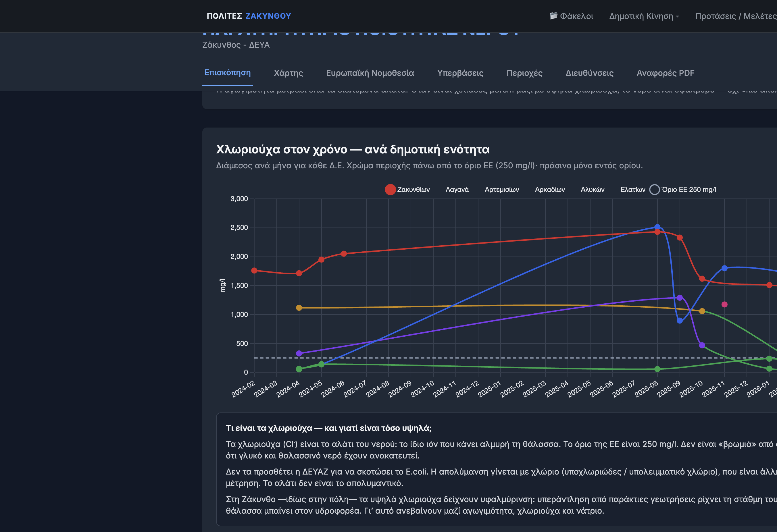Click the orange data point at 2024-04
This screenshot has height=532, width=777.
(299, 308)
